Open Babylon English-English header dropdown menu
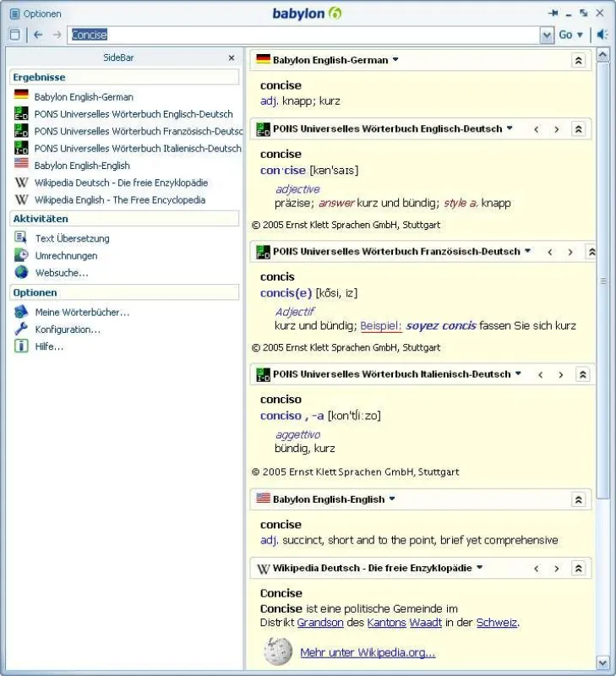 coord(392,499)
